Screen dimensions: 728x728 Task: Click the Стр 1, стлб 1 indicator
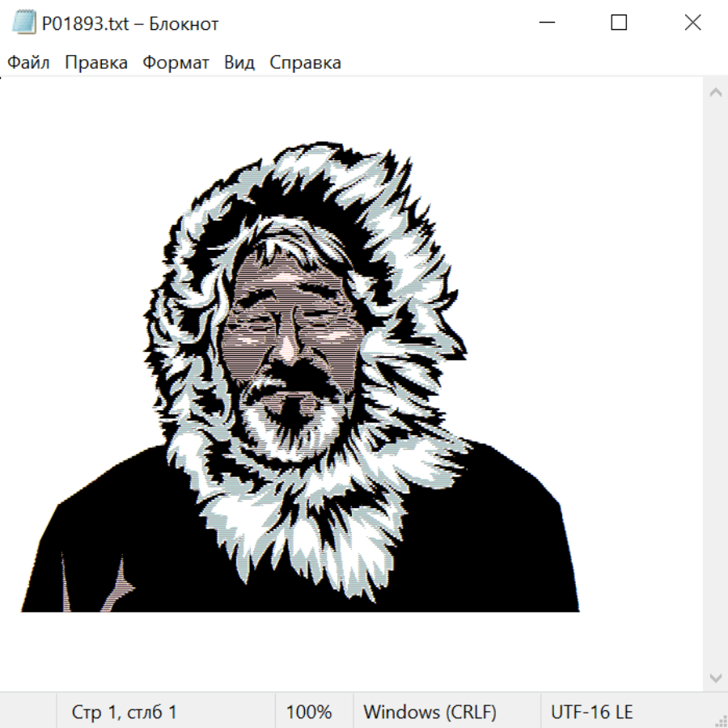pyautogui.click(x=125, y=712)
